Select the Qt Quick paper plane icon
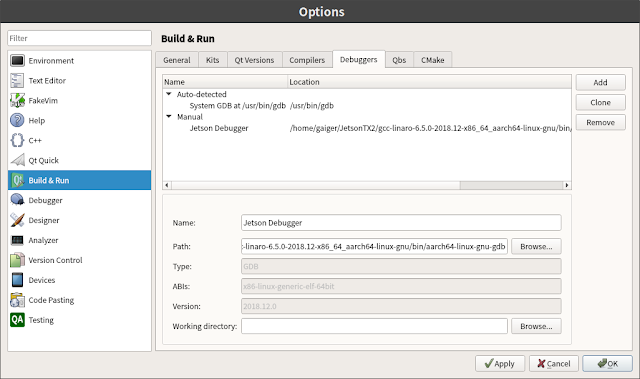This screenshot has width=640, height=379. coord(17,160)
